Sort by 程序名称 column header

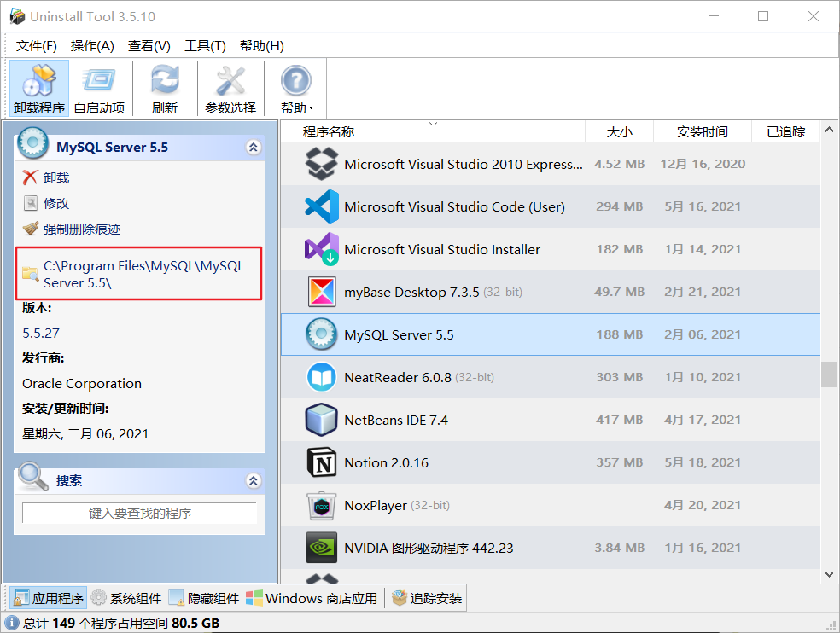pyautogui.click(x=433, y=131)
